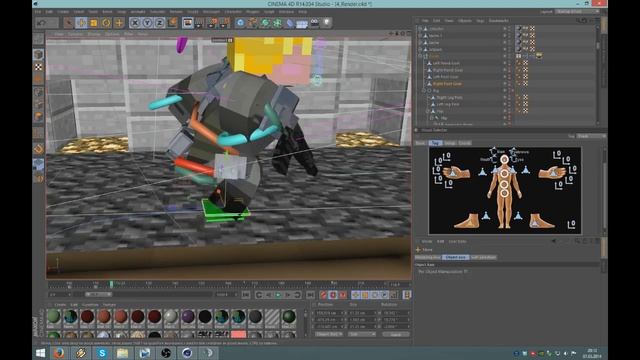This screenshot has height=360, width=640.
Task: Open the spline pen tool icon
Action: pos(253,22)
